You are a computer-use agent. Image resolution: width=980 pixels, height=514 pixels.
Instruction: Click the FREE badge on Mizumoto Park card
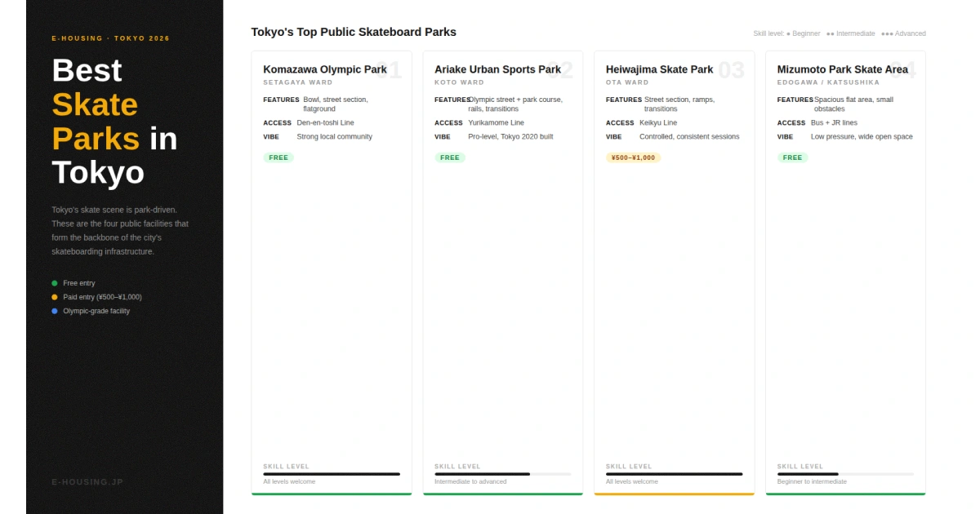click(792, 157)
